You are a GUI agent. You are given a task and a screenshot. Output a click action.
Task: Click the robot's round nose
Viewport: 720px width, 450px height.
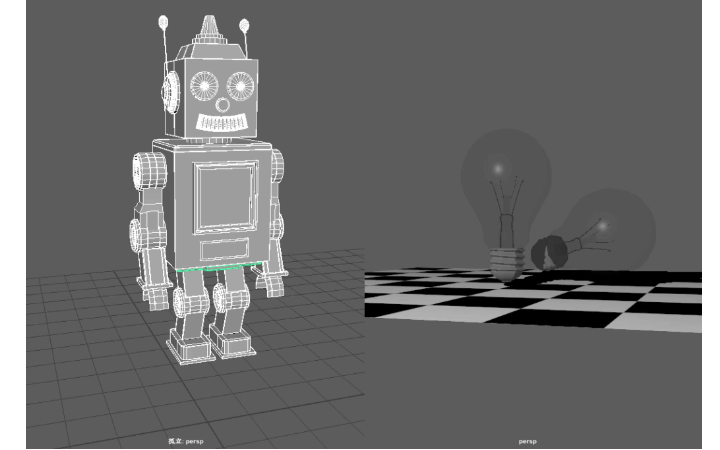click(222, 104)
